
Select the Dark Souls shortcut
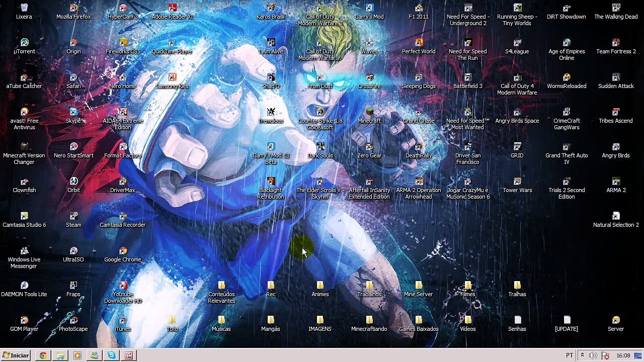[320, 150]
